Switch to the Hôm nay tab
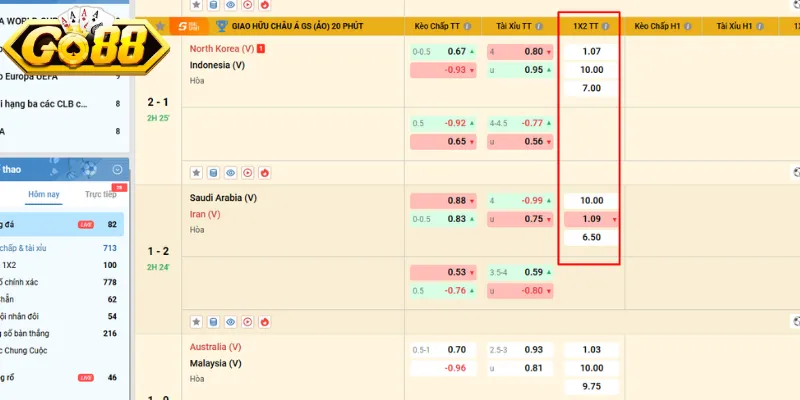Viewport: 800px width, 400px height. point(44,194)
